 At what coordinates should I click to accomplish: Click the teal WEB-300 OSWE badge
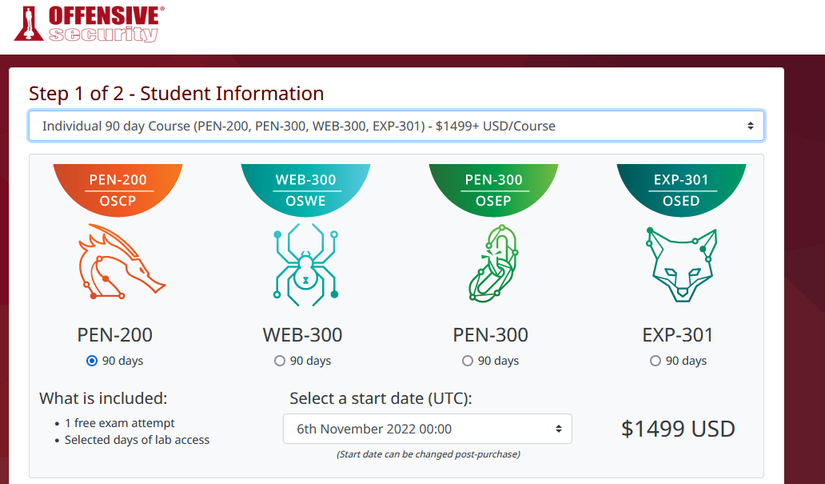click(305, 188)
